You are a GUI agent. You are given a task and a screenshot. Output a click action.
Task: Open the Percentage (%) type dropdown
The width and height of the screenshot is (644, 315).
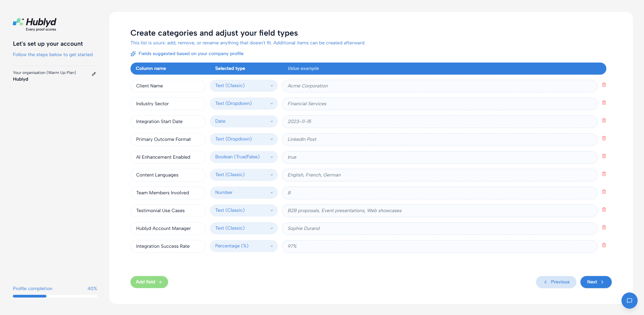[244, 246]
